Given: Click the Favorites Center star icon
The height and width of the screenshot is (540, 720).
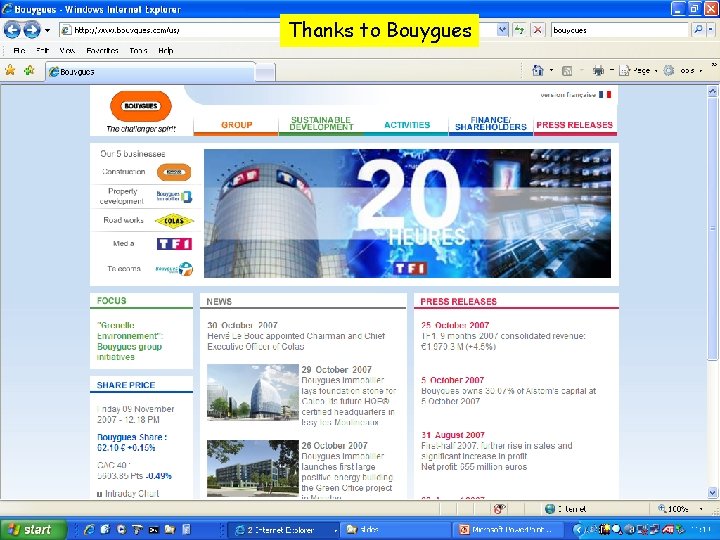Looking at the screenshot, I should [10, 70].
